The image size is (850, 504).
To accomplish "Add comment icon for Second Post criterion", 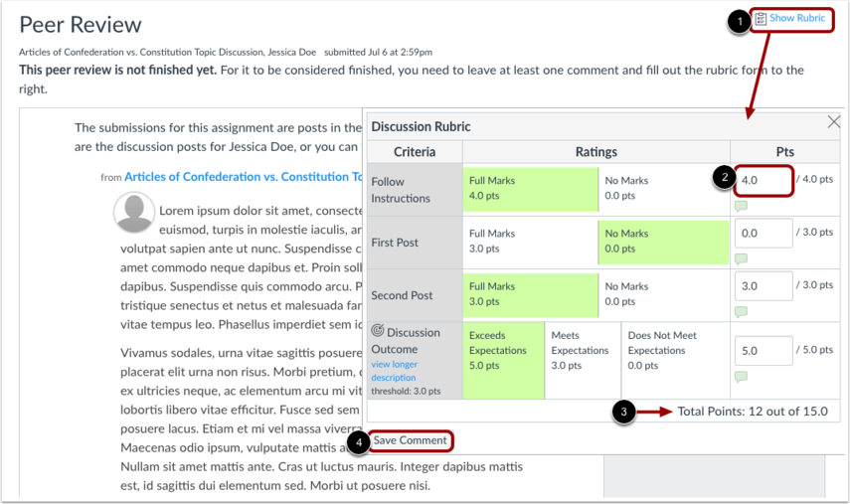I will (741, 311).
